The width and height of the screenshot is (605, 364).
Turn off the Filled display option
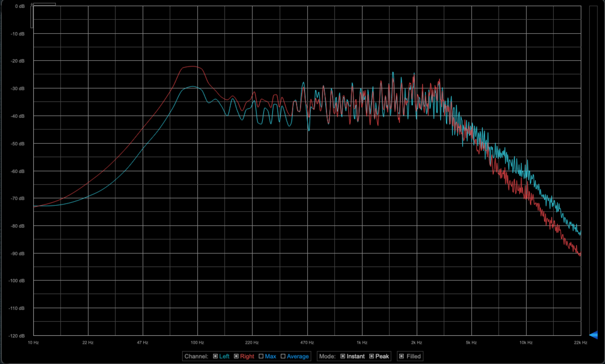pyautogui.click(x=402, y=356)
